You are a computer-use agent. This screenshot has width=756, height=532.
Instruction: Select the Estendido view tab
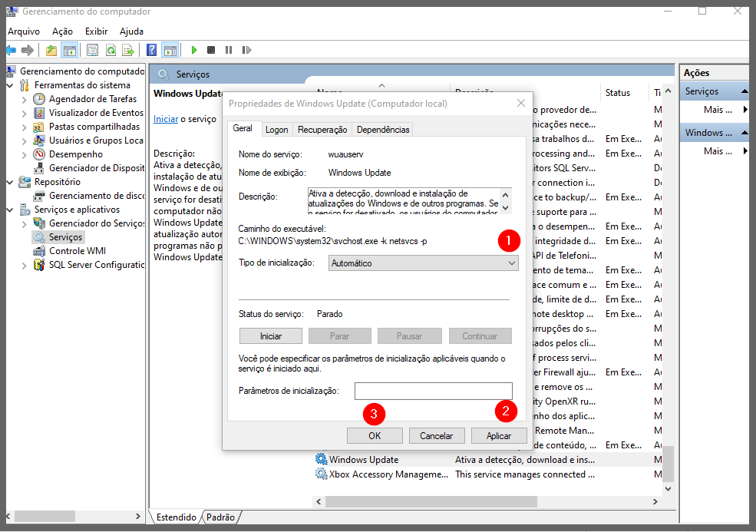[176, 517]
